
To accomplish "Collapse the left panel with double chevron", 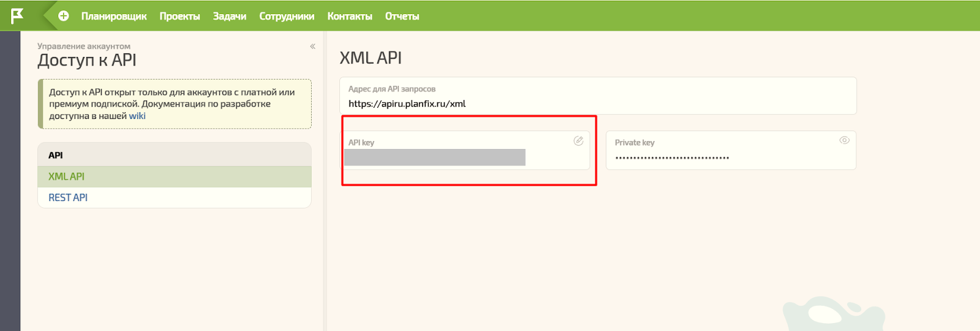I will point(312,46).
